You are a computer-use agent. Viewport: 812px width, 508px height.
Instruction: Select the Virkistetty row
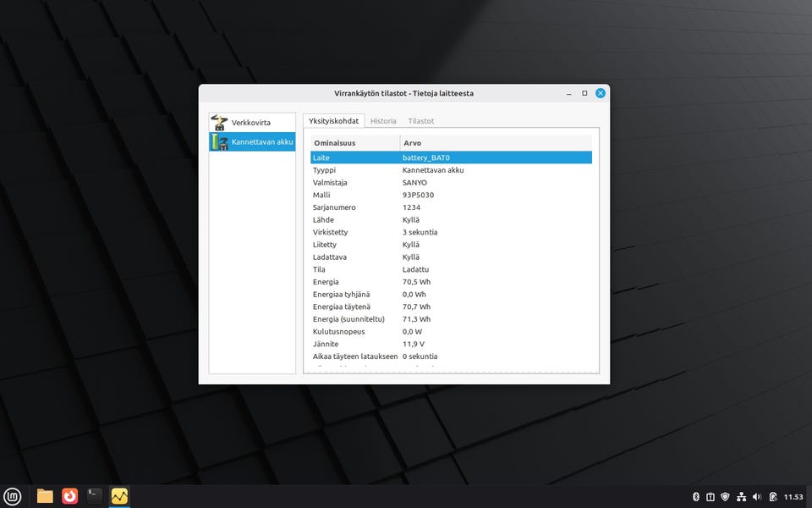coord(451,232)
